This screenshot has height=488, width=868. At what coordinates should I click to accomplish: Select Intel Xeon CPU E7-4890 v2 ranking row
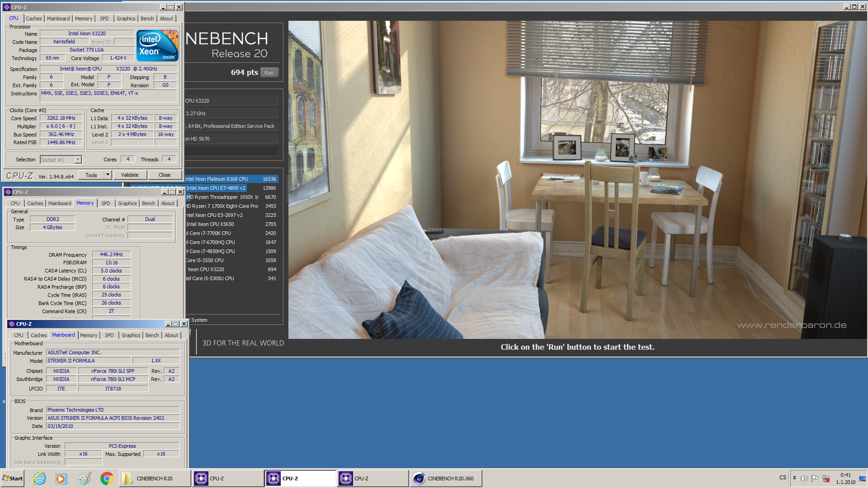(232, 188)
